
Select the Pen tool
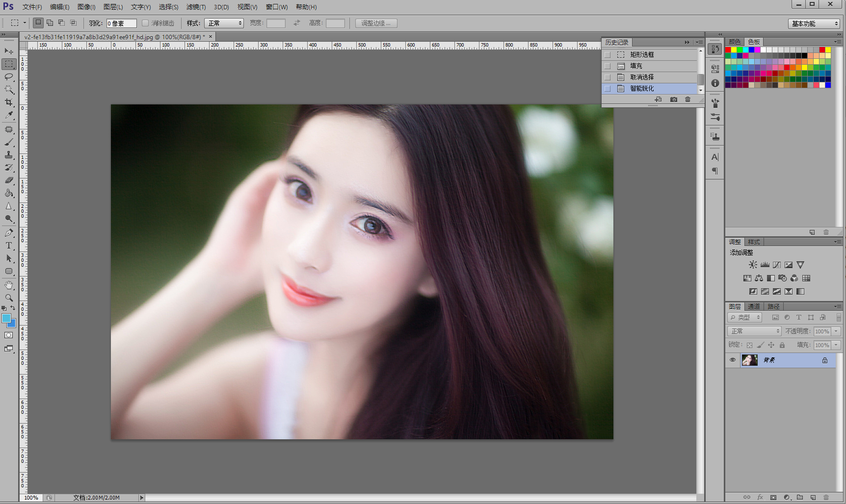9,232
